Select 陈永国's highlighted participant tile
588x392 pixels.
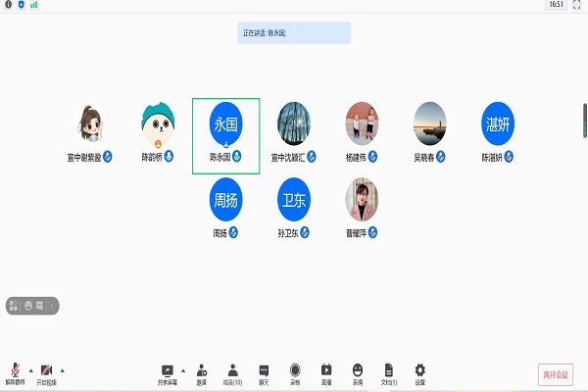225,135
